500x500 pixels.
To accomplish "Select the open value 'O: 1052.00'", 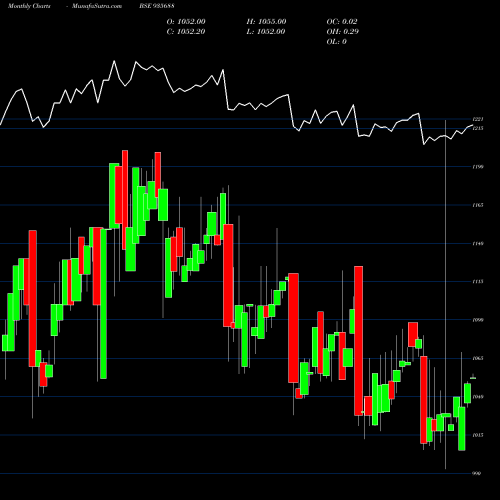I will 186,21.
